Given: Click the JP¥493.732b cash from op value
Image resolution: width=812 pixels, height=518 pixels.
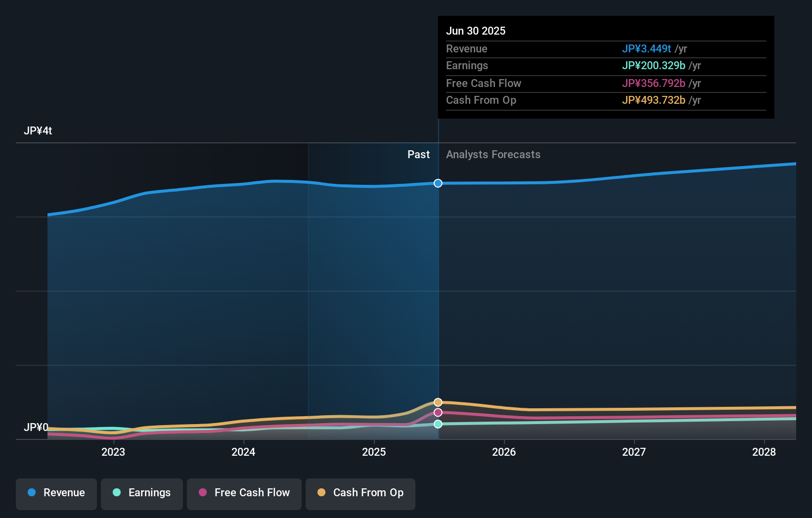Looking at the screenshot, I should (654, 100).
